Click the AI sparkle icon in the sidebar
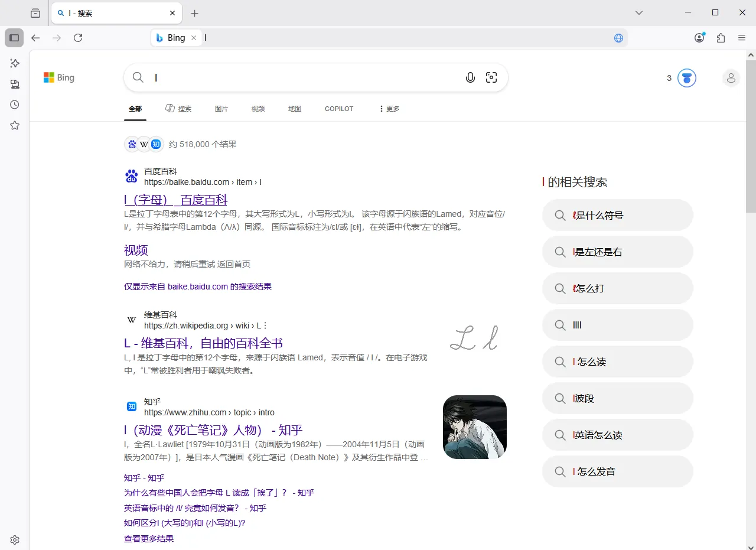 pyautogui.click(x=14, y=63)
